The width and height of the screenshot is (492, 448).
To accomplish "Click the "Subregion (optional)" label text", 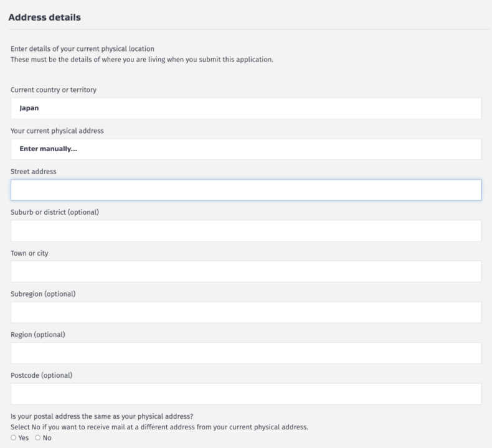I will pyautogui.click(x=44, y=294).
